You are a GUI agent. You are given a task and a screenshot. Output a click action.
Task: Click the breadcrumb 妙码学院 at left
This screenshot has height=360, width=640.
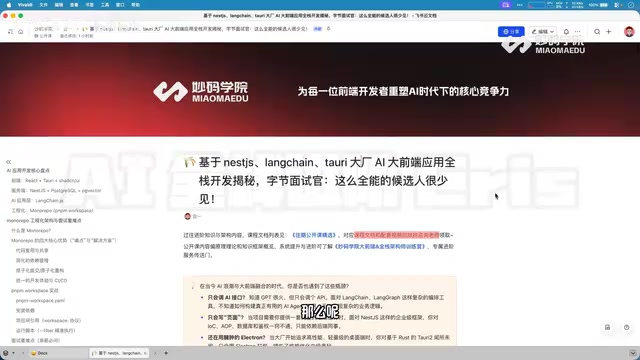[x=43, y=29]
